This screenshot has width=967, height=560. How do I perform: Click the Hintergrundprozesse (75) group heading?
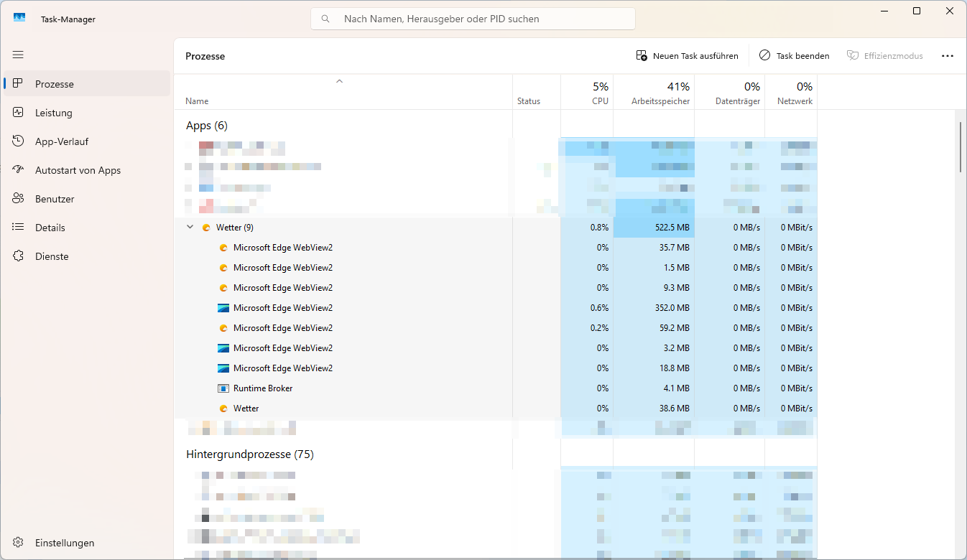[250, 454]
